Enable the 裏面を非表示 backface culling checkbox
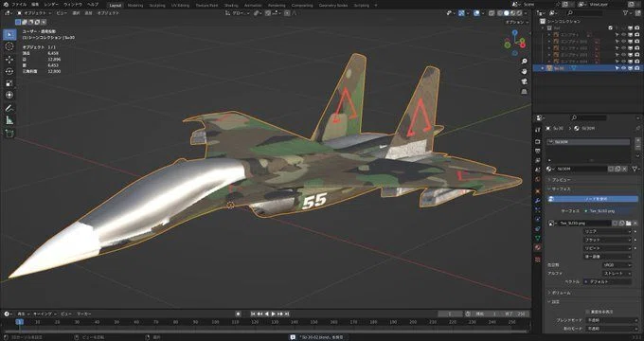The width and height of the screenshot is (644, 341). tap(587, 312)
